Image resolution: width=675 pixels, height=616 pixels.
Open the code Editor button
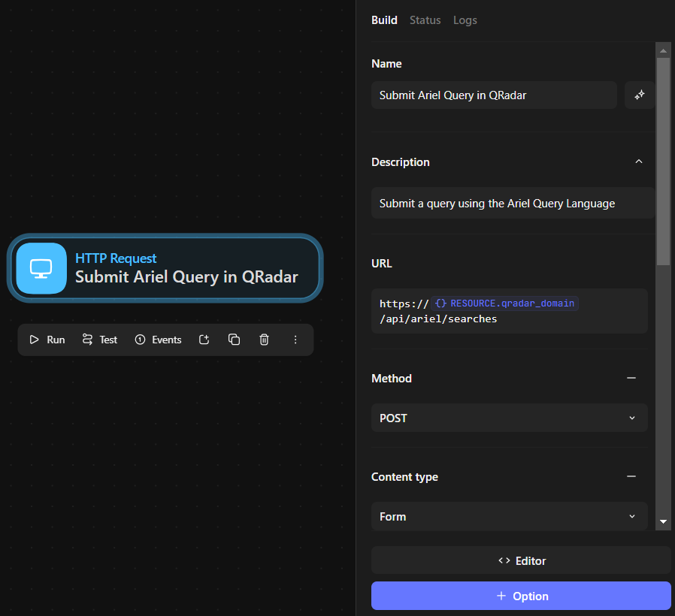click(x=522, y=560)
